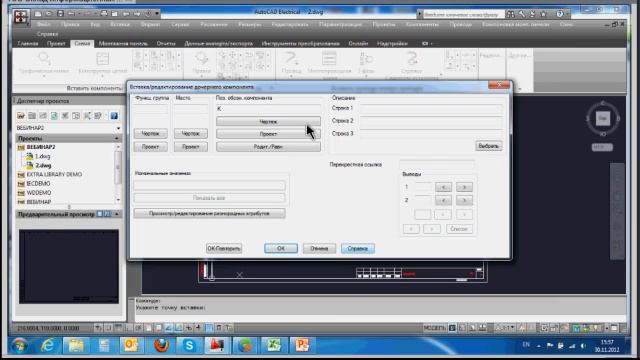
Task: Switch to PowerPoint in the taskbar
Action: [302, 346]
